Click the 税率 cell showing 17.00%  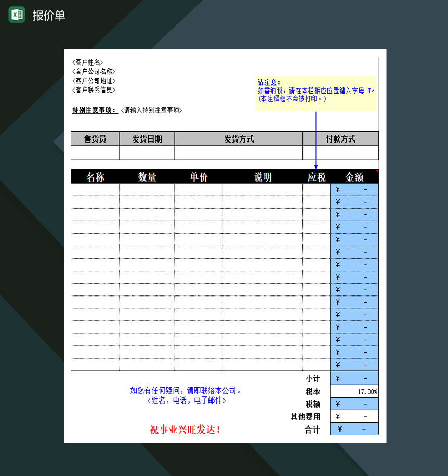pyautogui.click(x=354, y=391)
